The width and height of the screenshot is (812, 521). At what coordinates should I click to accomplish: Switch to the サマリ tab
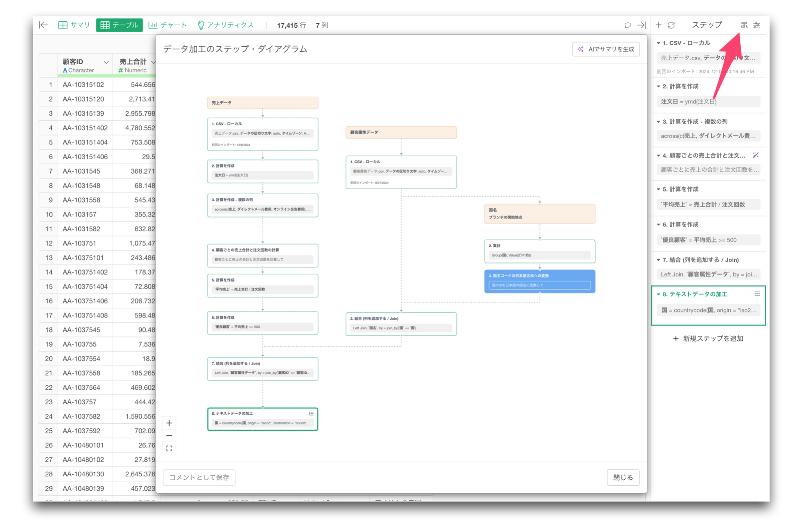tap(74, 25)
